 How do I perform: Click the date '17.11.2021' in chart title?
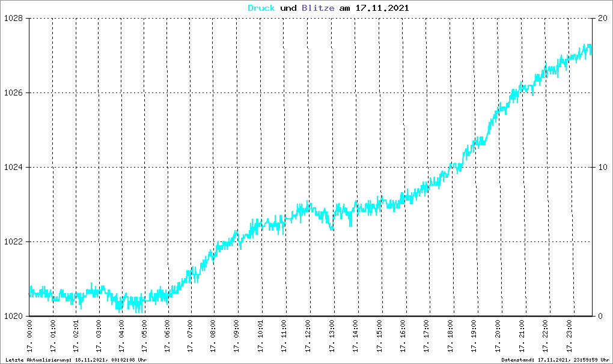coord(382,8)
